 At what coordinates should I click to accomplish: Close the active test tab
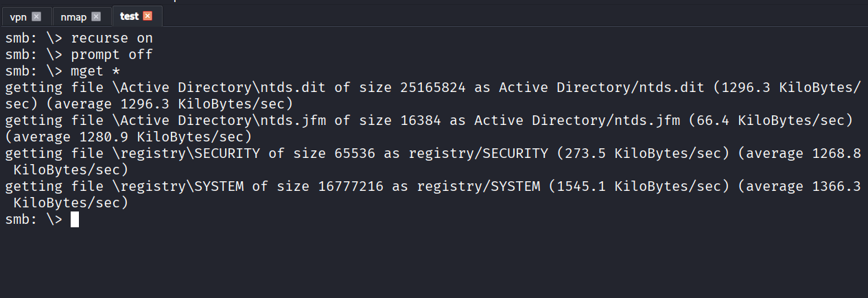click(x=148, y=16)
